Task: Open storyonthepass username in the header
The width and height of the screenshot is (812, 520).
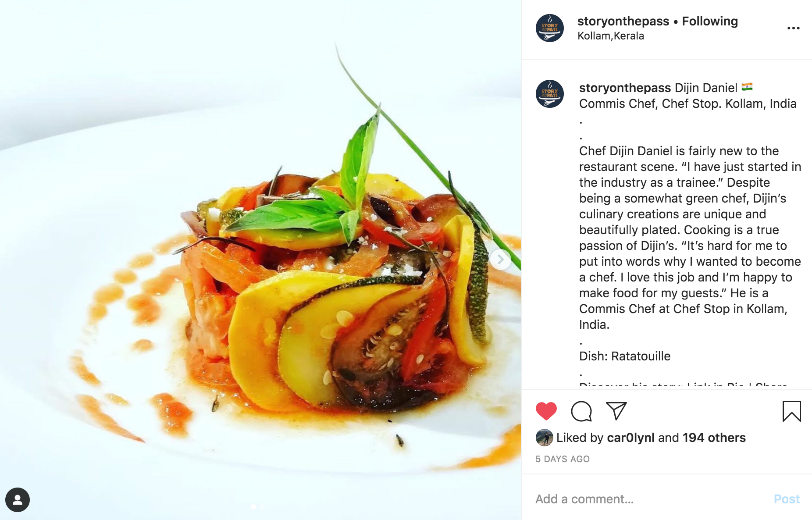Action: (623, 21)
